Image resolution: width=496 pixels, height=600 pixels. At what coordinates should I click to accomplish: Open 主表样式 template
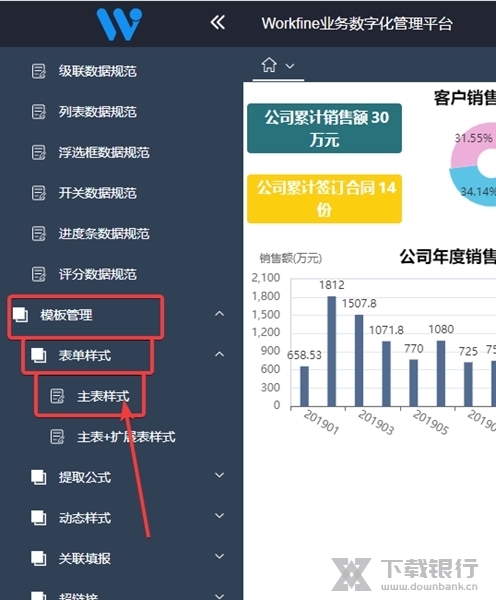click(103, 396)
